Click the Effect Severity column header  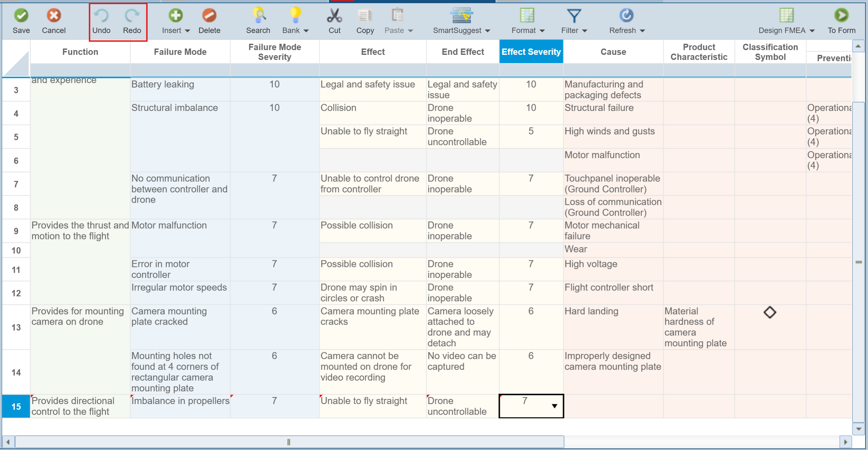coord(531,52)
